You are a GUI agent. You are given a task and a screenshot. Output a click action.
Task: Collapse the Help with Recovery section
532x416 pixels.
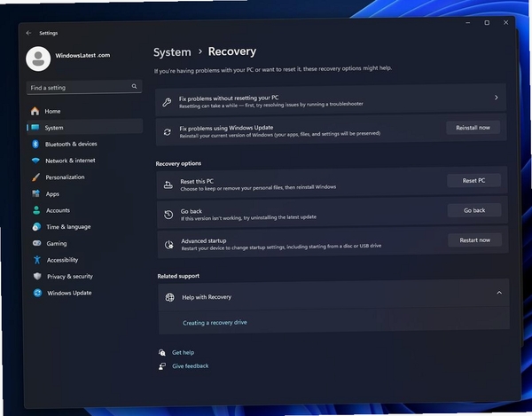(499, 293)
